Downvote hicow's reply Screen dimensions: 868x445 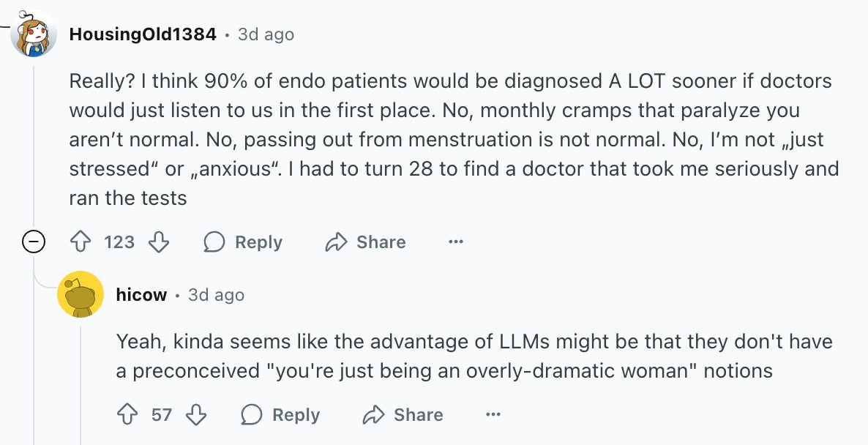[196, 414]
